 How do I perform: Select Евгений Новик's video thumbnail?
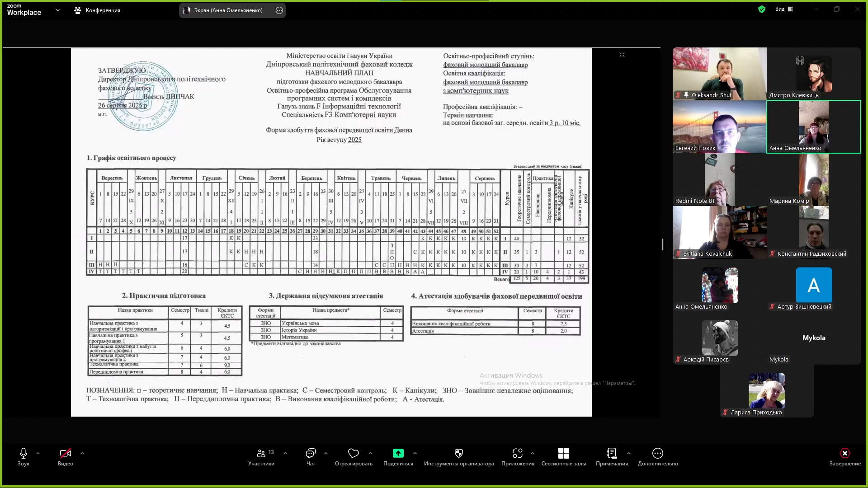pos(719,127)
